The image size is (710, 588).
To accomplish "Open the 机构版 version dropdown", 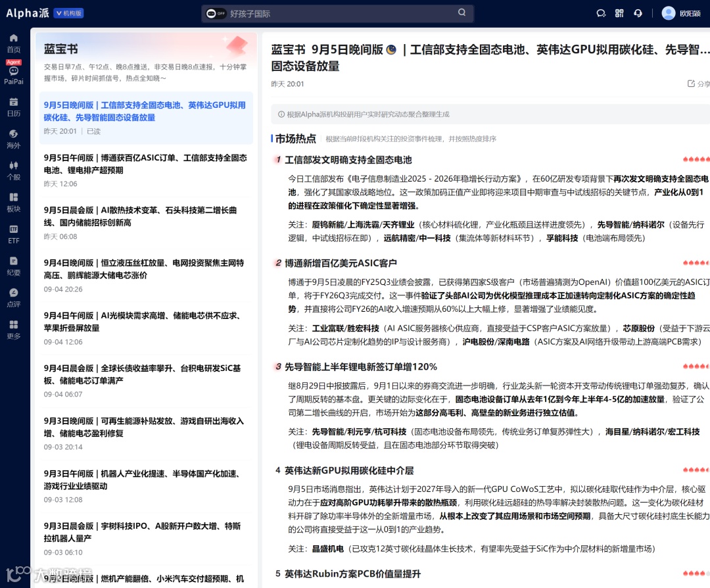I will [68, 13].
